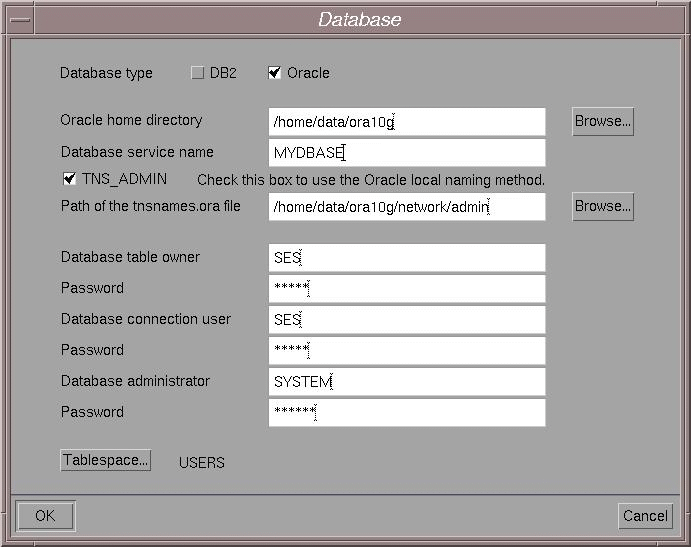Screen dimensions: 691x547
Task: Select the Database administrator field
Action: 407,382
